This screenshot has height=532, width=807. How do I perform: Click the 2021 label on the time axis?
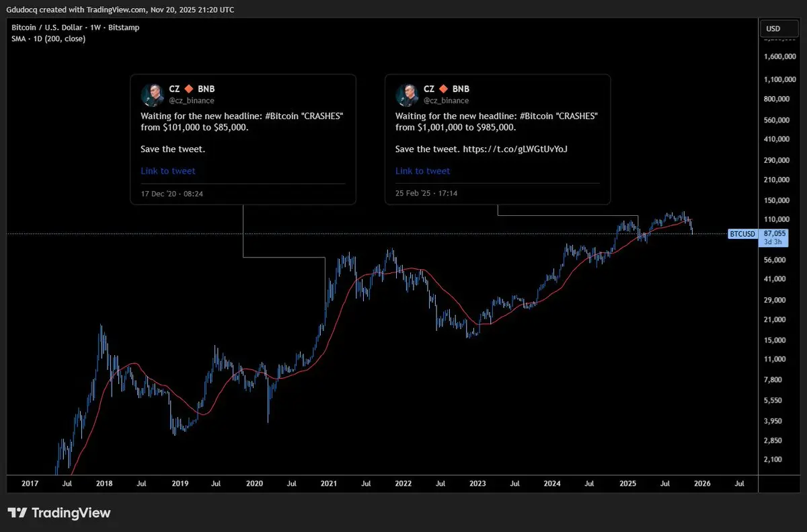[328, 483]
